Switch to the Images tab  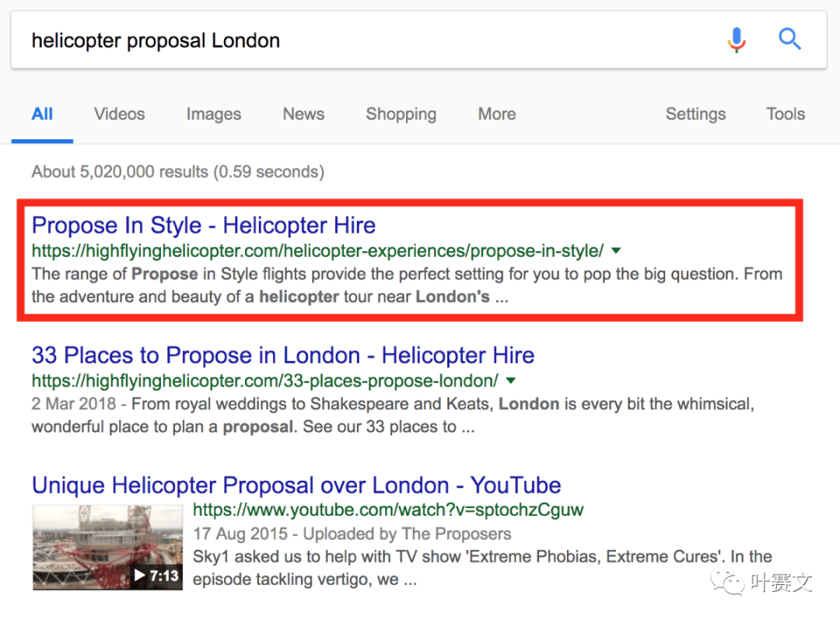(214, 114)
